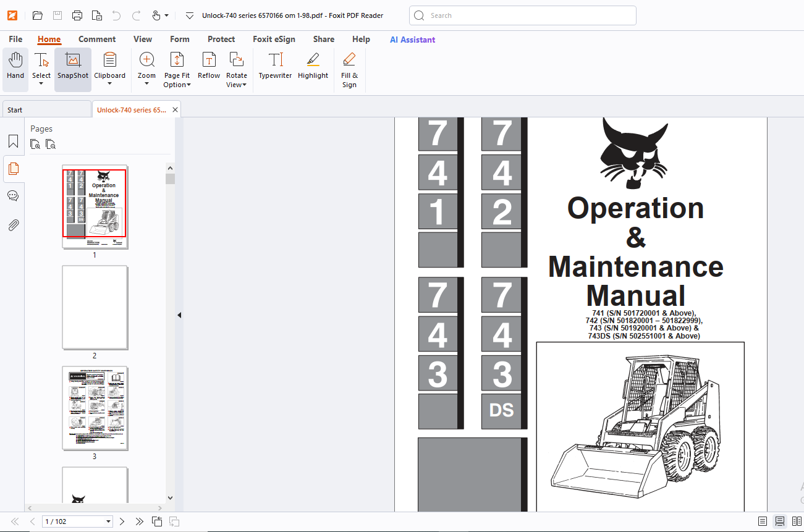Switch to the Protect ribbon tab

(x=221, y=40)
